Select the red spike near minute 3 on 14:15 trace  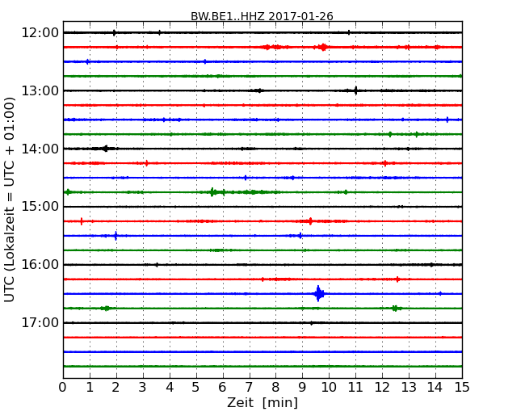(147, 163)
